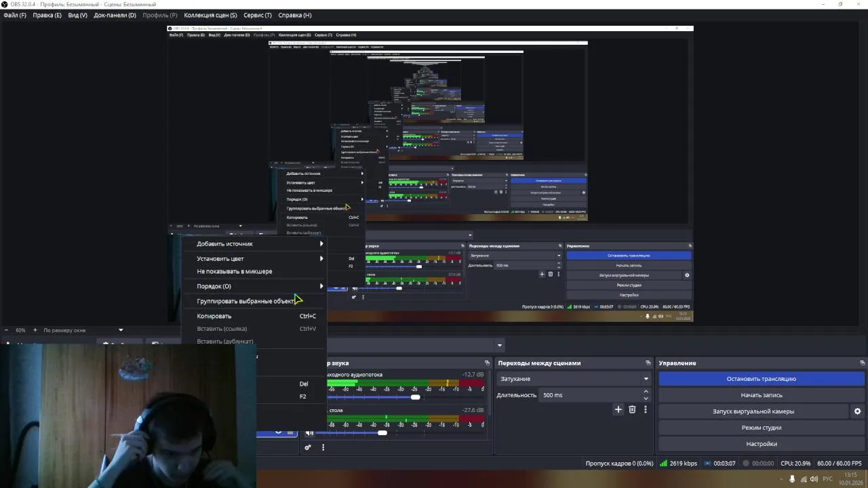Open virtual camera settings gear
This screenshot has width=868, height=488.
click(857, 411)
